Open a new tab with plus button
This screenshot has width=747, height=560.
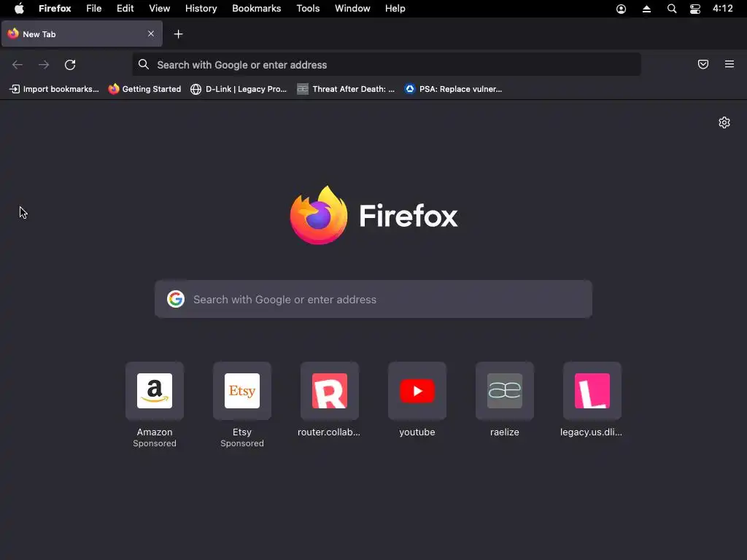[x=178, y=34]
